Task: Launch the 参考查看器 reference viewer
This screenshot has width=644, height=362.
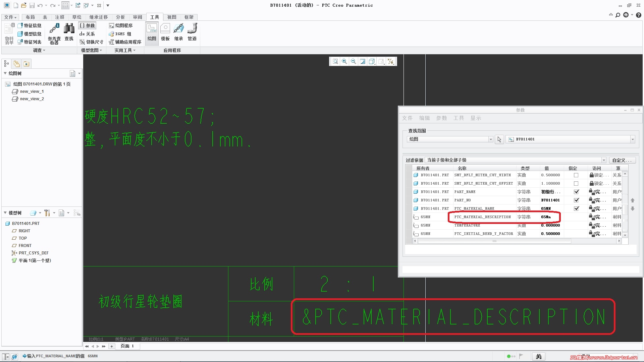Action: click(x=54, y=34)
